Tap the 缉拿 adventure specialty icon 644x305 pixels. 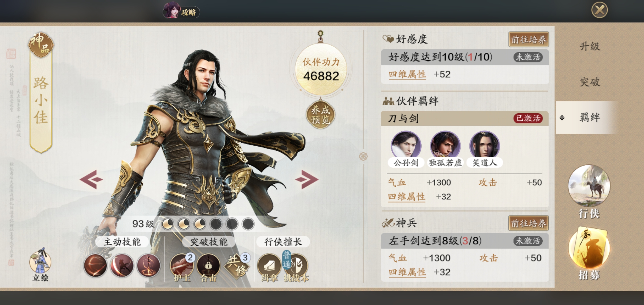point(269,267)
